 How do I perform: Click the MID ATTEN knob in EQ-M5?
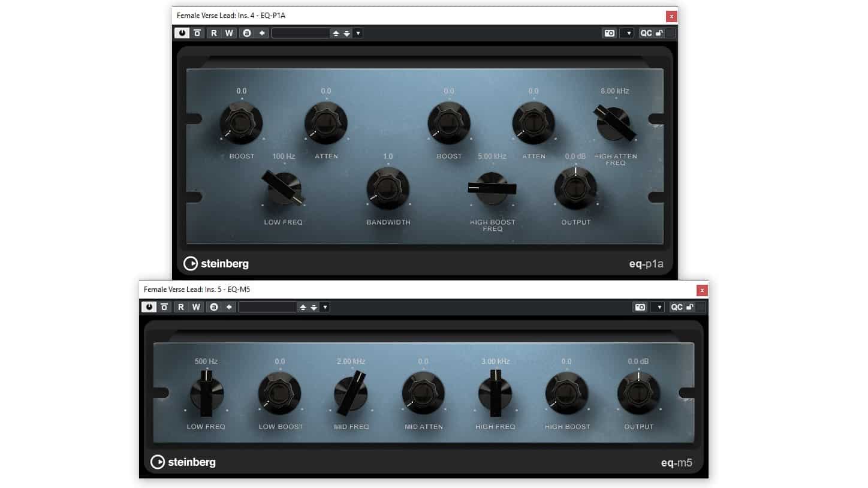click(x=423, y=394)
